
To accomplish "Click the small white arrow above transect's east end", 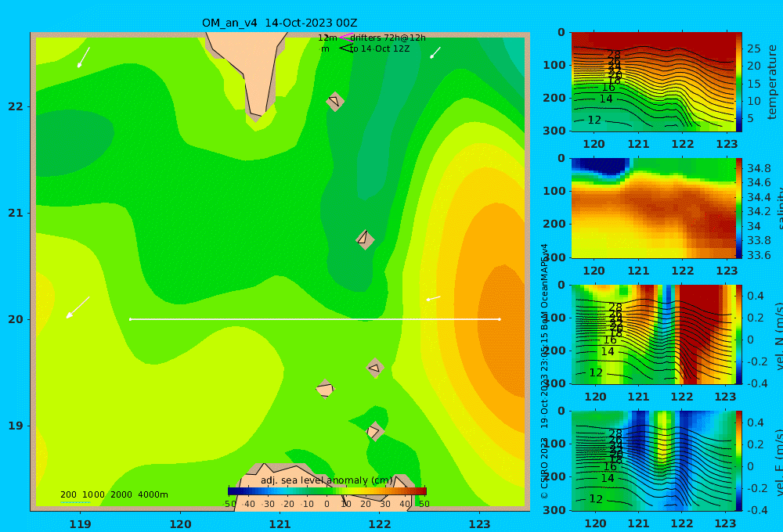I will click(434, 298).
